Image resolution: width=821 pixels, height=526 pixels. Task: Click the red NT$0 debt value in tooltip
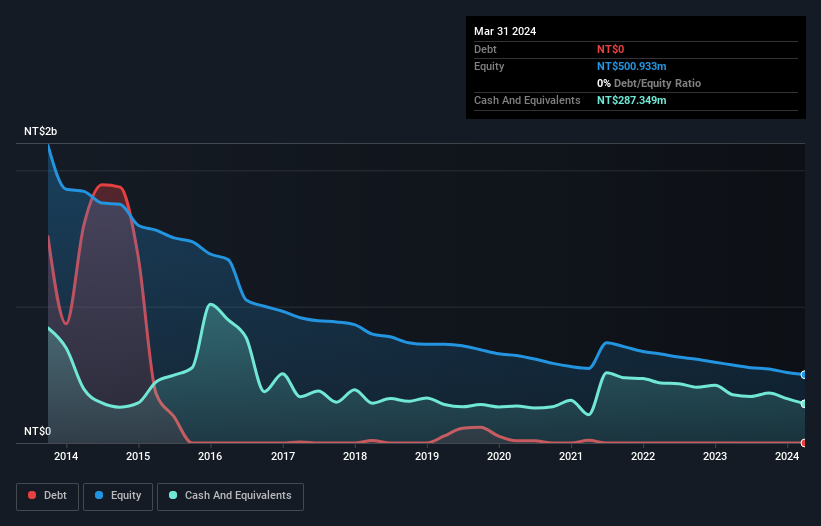611,49
